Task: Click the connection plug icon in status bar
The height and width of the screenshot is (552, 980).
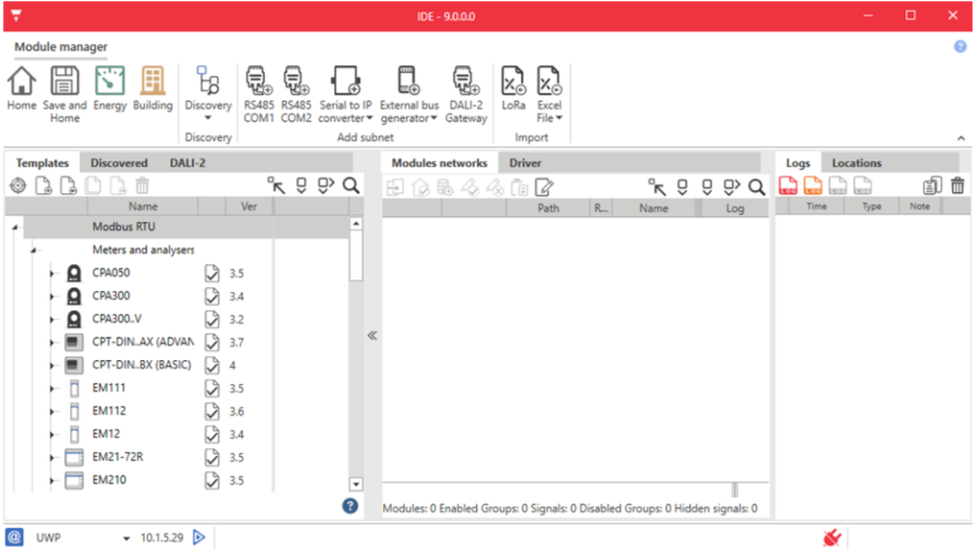Action: point(832,537)
